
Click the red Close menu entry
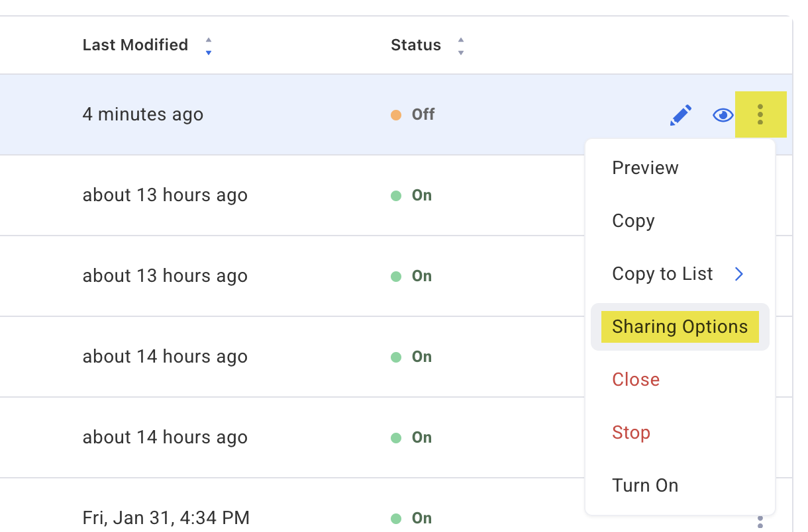(635, 379)
